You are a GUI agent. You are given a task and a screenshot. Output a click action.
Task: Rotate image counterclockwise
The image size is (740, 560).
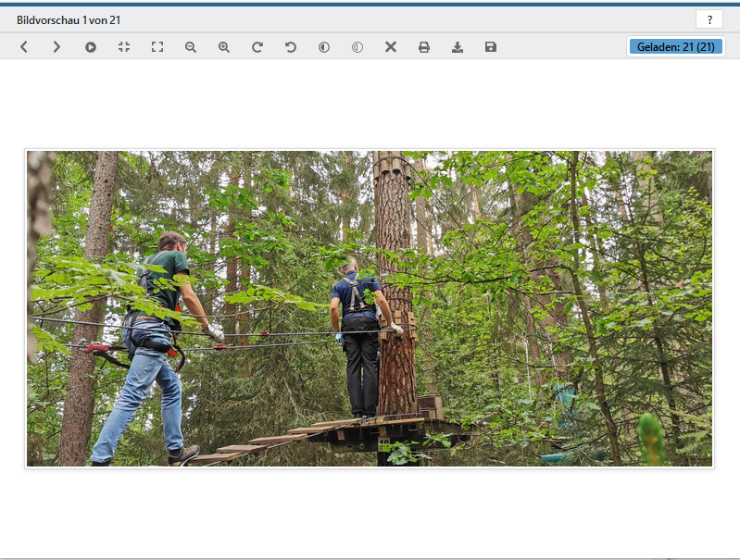(x=291, y=47)
